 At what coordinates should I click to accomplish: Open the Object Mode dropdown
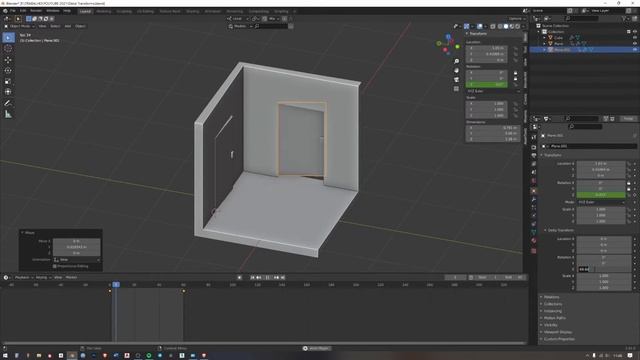[x=19, y=26]
